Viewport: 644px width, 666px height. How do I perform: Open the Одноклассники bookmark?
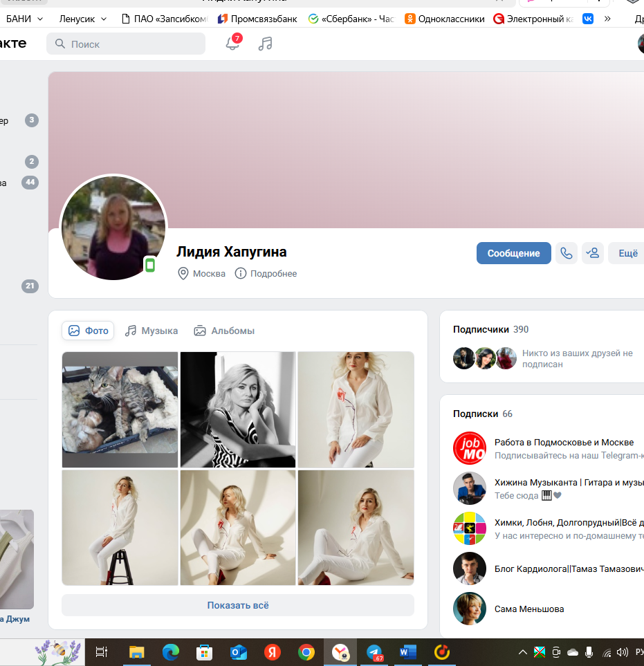pyautogui.click(x=445, y=19)
